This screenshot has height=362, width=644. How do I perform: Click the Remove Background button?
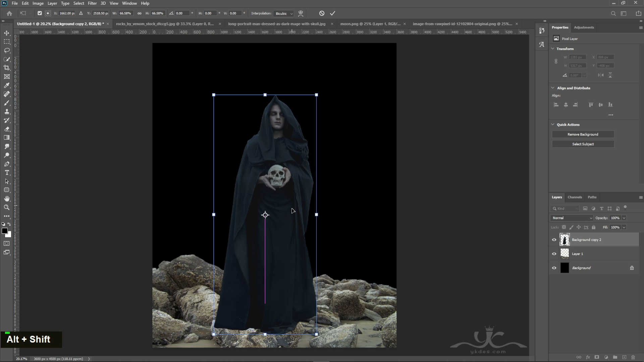[583, 134]
